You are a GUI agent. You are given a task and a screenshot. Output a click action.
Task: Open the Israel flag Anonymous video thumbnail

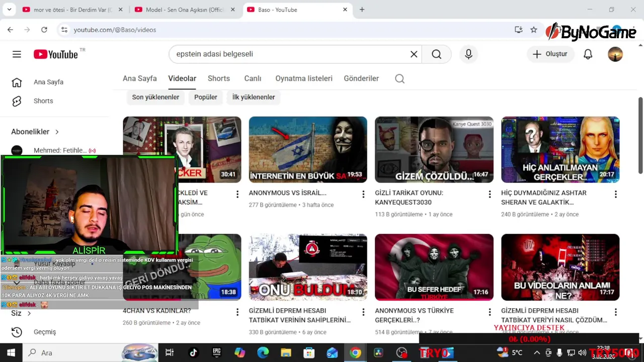point(308,149)
